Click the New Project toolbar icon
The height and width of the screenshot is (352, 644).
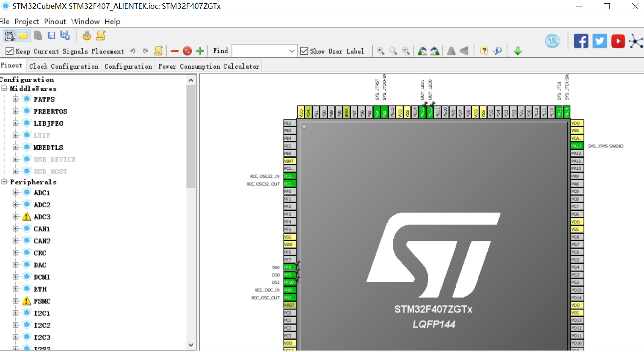[x=10, y=36]
